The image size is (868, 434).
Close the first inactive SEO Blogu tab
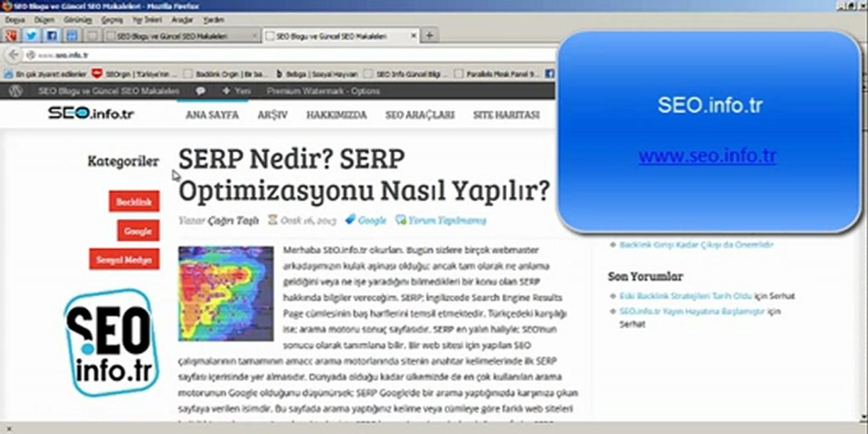[253, 36]
